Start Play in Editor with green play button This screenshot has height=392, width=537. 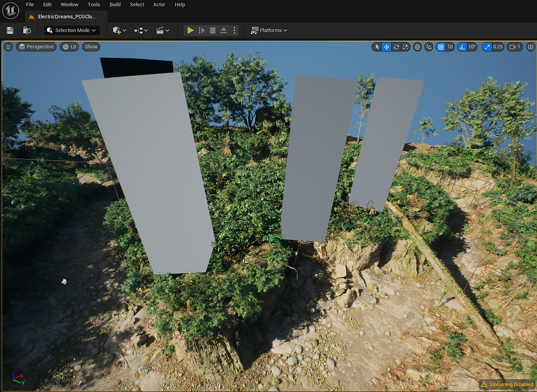191,31
